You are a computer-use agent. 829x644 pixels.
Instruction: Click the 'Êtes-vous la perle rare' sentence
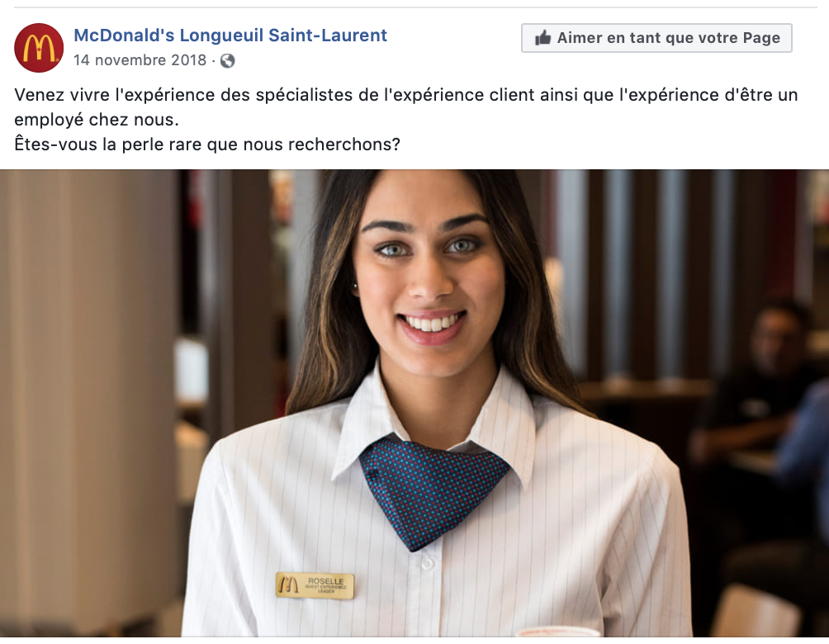point(207,144)
